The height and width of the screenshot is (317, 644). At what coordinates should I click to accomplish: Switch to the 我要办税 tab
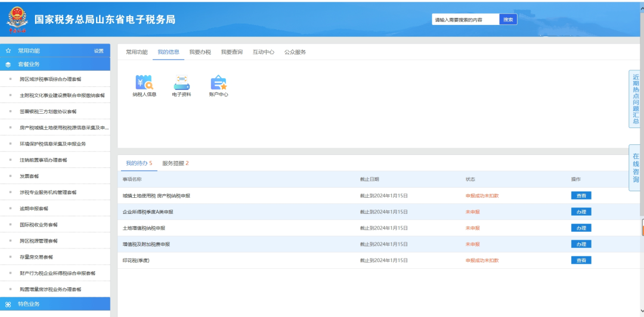200,52
